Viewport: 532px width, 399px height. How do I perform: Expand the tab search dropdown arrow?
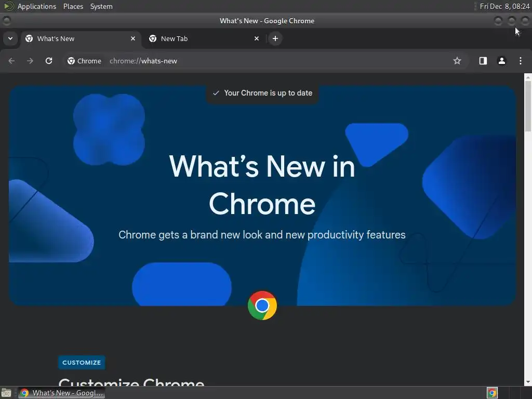click(10, 38)
